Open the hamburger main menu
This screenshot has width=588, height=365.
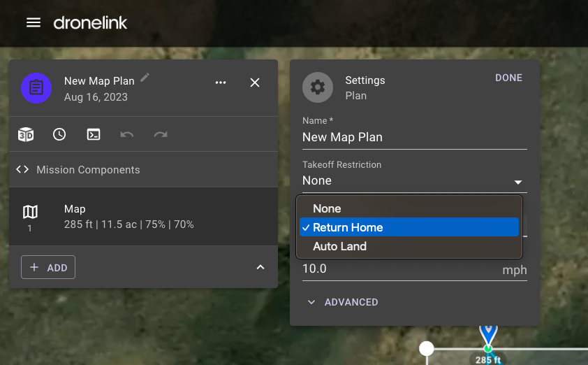34,22
